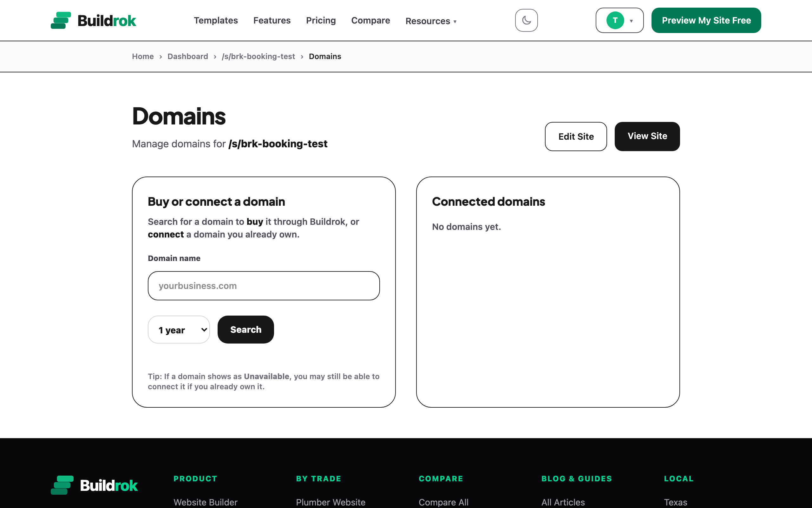Focus the Domain name input field
812x508 pixels.
pos(264,285)
